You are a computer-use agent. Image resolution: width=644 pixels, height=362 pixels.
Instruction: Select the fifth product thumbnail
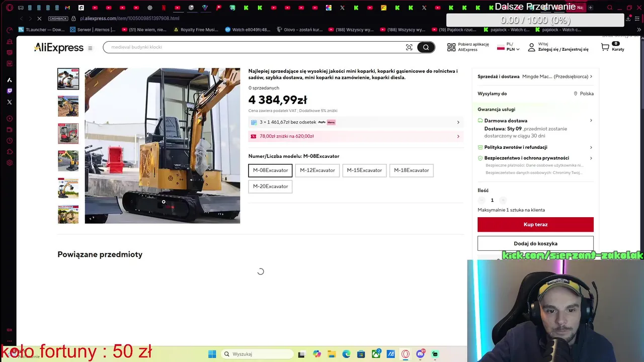(x=68, y=188)
